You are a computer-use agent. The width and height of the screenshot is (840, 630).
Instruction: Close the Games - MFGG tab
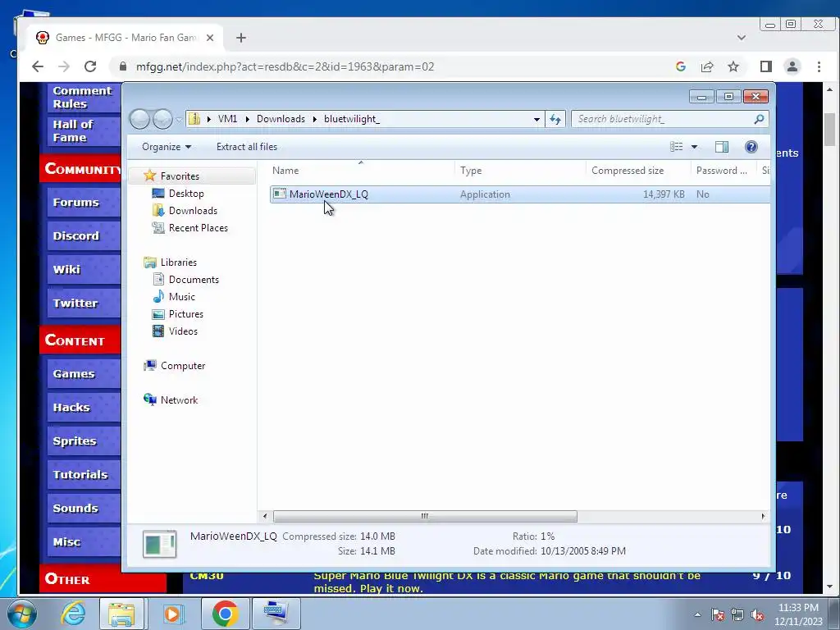pyautogui.click(x=210, y=38)
